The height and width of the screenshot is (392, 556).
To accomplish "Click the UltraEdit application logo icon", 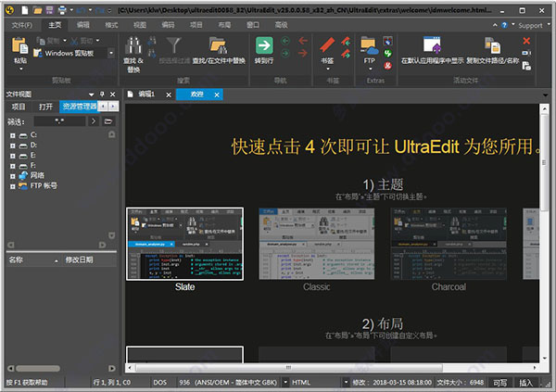I will click(9, 10).
